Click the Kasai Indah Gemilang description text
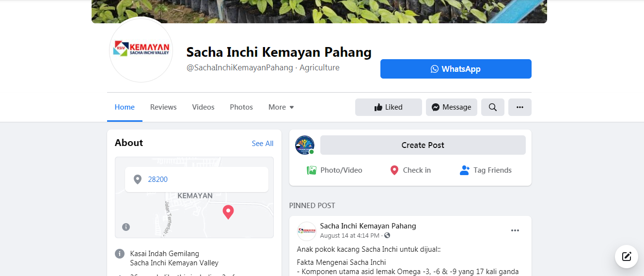The image size is (644, 276). pos(165,254)
